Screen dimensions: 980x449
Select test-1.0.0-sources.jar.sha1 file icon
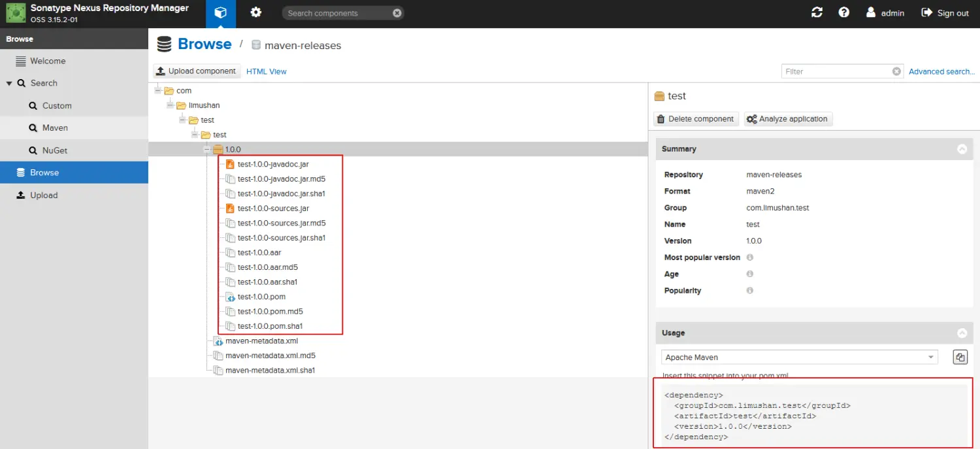[230, 238]
